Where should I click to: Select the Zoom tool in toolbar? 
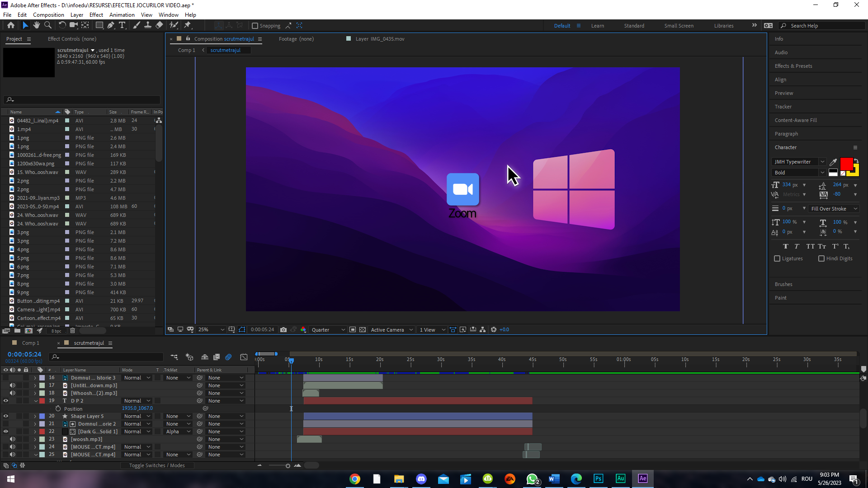(x=47, y=25)
